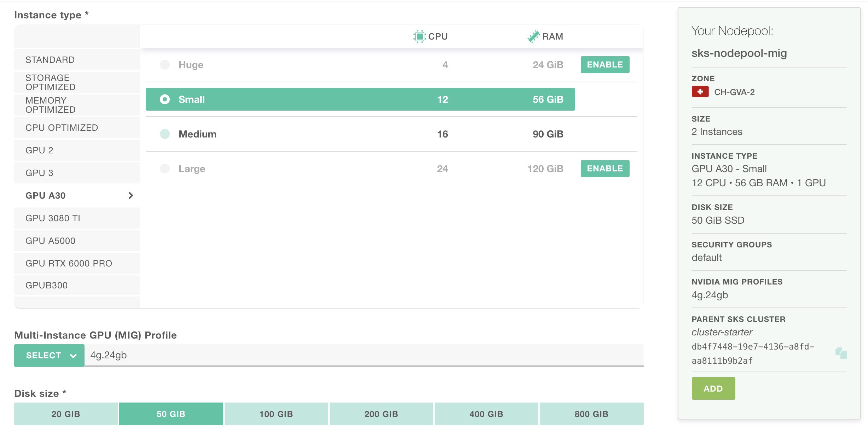Open MEMORY OPTIMIZED instance category
Image resolution: width=868 pixels, height=434 pixels.
[x=77, y=105]
